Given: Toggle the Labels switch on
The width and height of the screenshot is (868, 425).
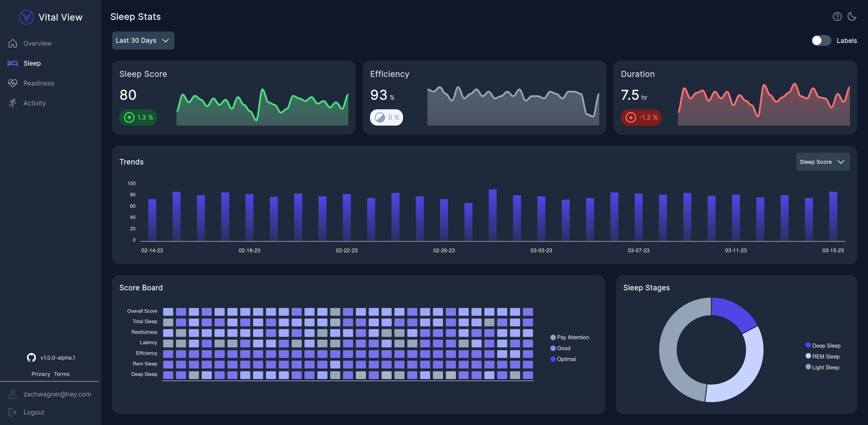Looking at the screenshot, I should click(x=821, y=41).
